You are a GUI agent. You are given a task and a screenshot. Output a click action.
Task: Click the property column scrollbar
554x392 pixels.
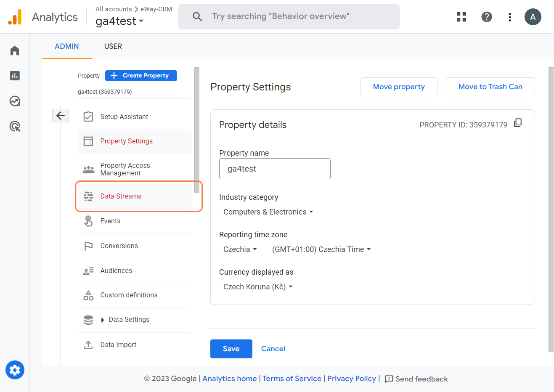(196, 130)
